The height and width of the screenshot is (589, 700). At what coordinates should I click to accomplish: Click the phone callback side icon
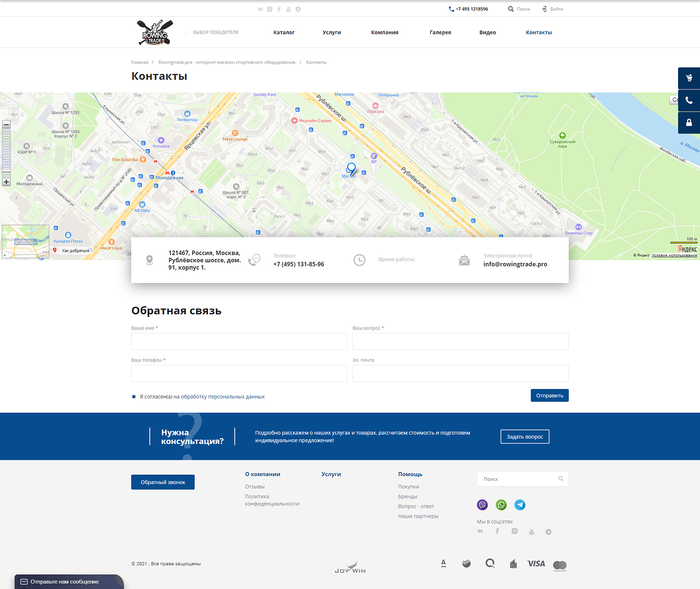coord(689,100)
